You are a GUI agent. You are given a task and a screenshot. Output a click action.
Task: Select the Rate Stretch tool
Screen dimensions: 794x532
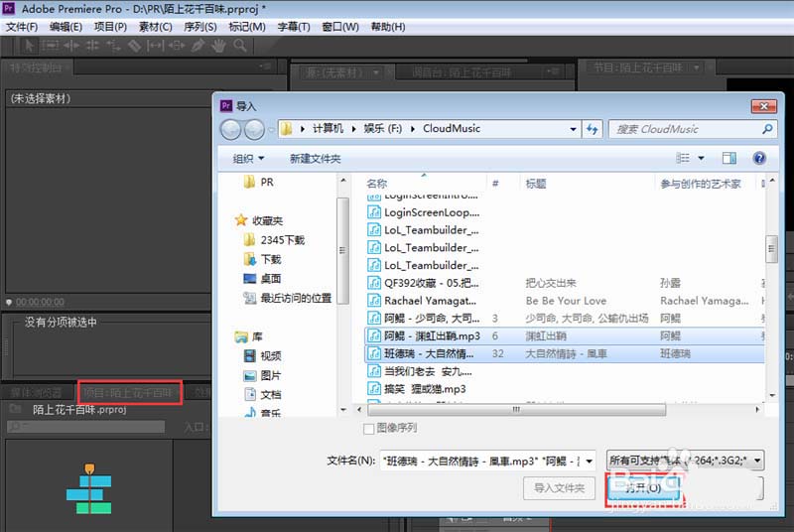pos(113,46)
